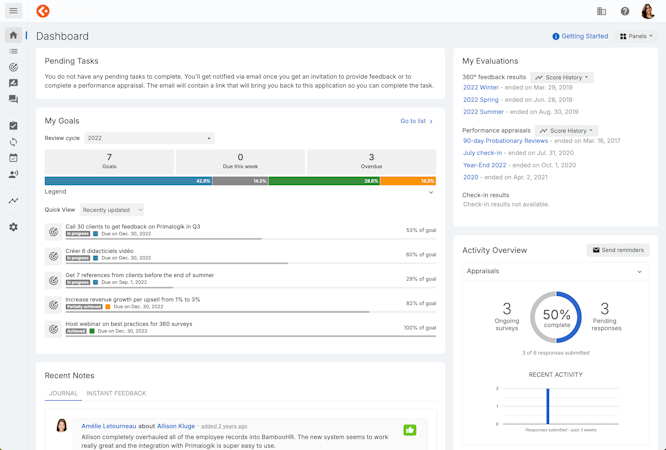Viewport: 666px width, 450px height.
Task: Select the Journal tab in Recent Notes
Action: tap(63, 393)
